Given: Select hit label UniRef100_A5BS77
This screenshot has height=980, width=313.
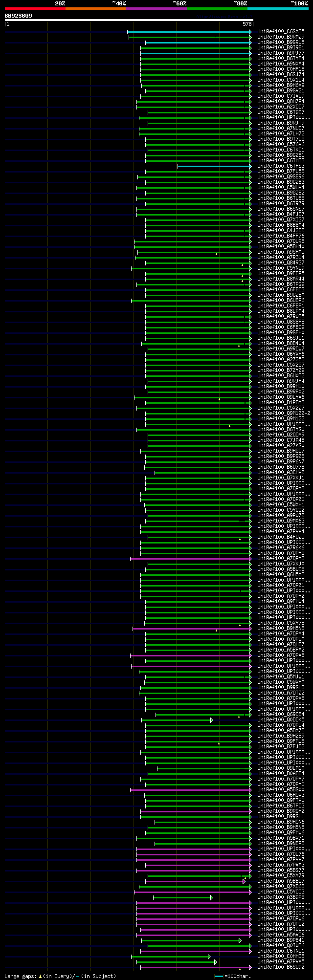Looking at the screenshot, I should [x=281, y=871].
